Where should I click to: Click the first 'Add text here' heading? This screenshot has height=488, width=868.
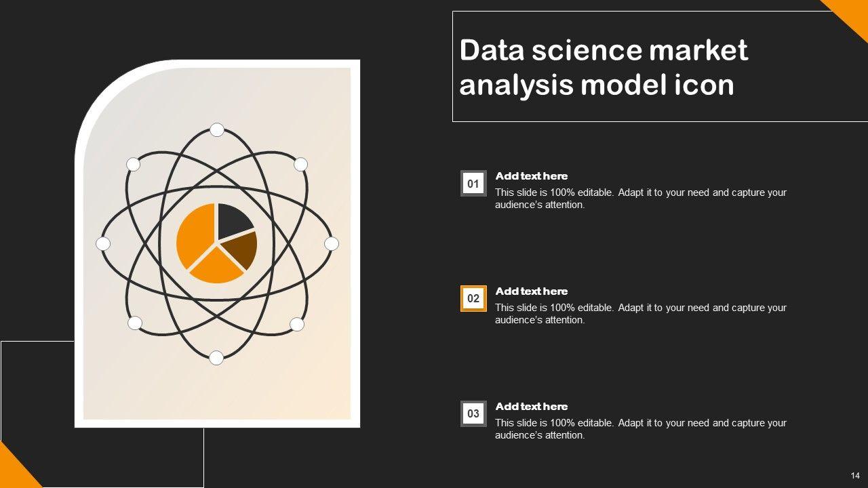tap(532, 176)
